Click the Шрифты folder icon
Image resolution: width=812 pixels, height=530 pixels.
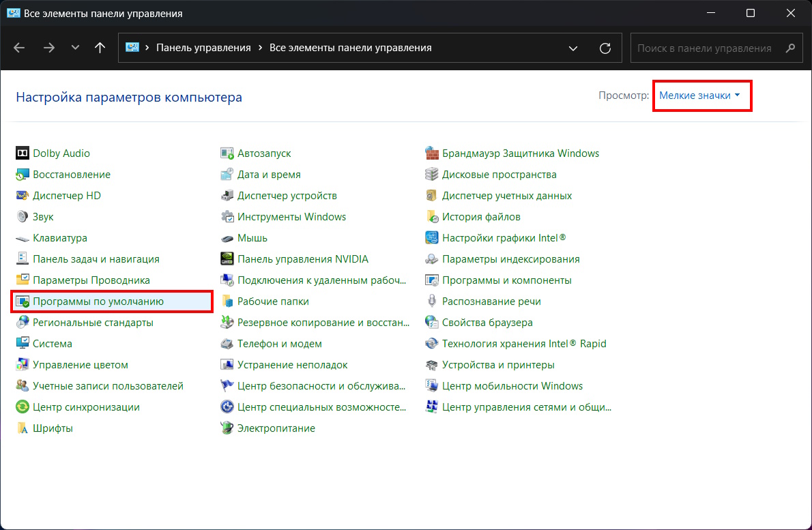click(23, 428)
